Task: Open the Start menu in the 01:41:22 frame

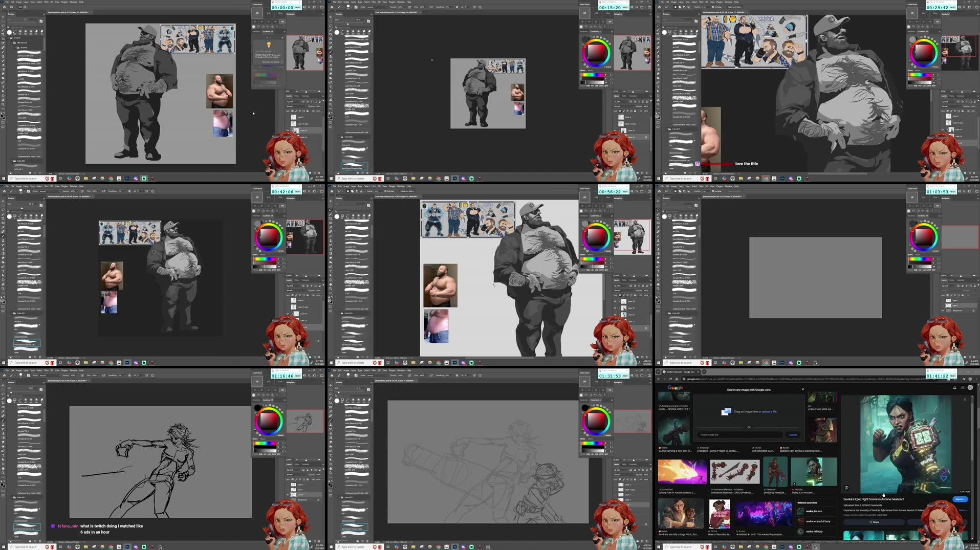Action: pos(658,547)
